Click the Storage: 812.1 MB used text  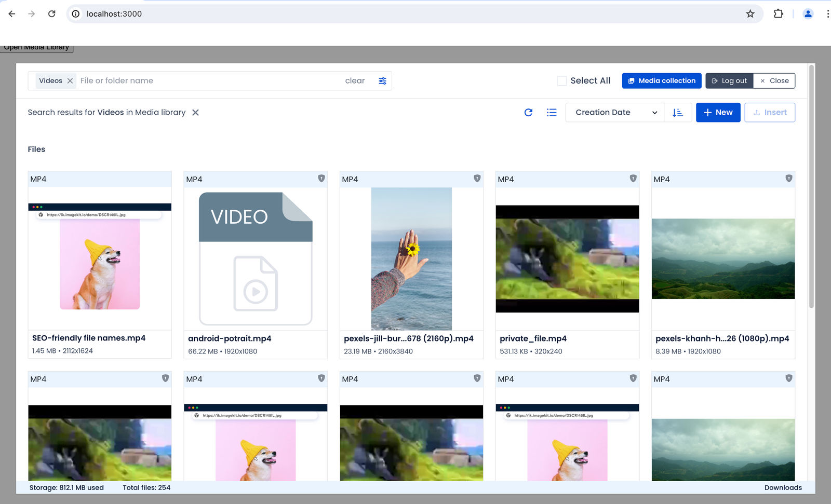66,487
